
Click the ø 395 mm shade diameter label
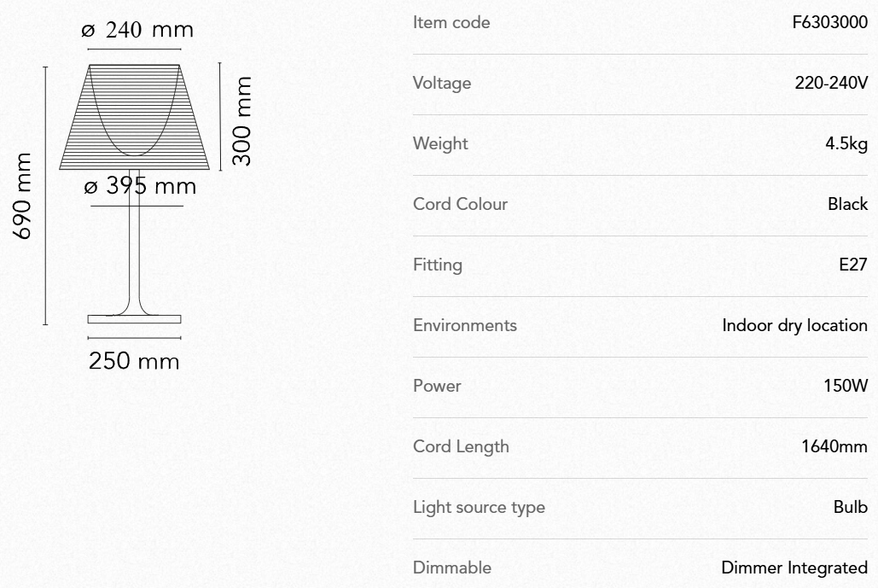140,186
